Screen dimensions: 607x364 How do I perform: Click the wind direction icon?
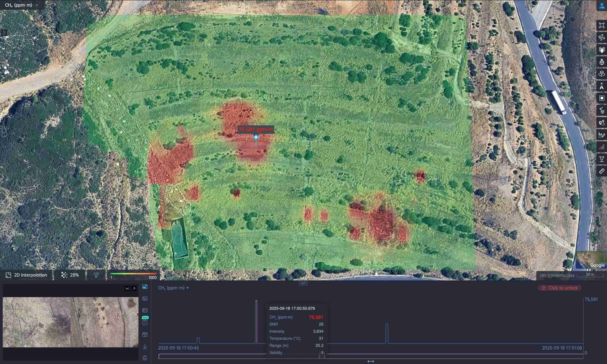click(601, 38)
